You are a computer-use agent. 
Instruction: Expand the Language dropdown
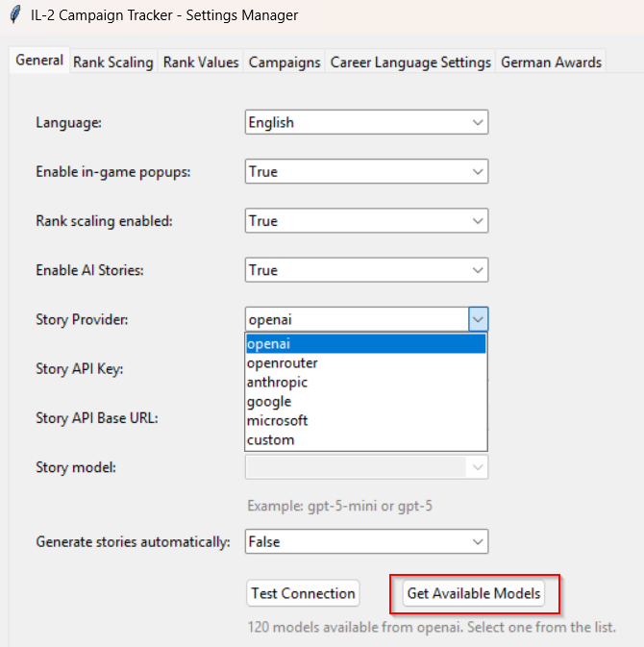[x=366, y=122]
